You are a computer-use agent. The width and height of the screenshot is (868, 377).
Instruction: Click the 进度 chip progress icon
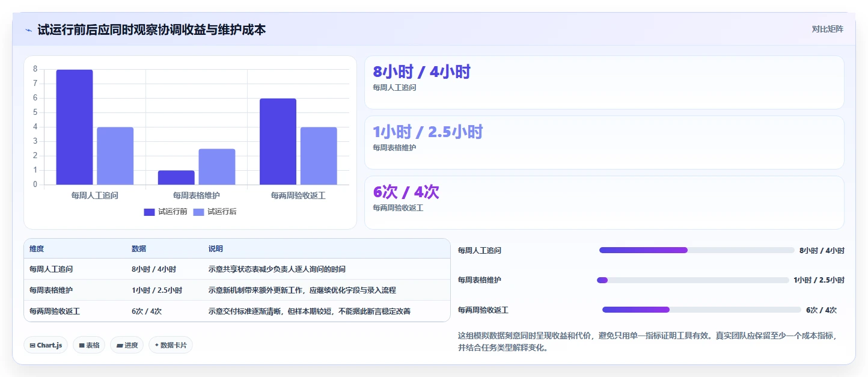click(x=120, y=346)
